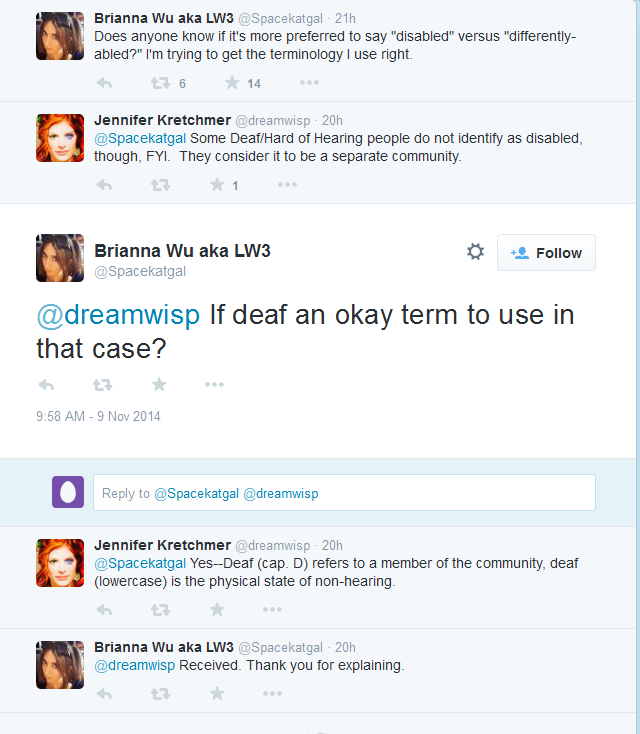Favorite the tweet with 14 stars
The height and width of the screenshot is (734, 640).
coord(232,83)
